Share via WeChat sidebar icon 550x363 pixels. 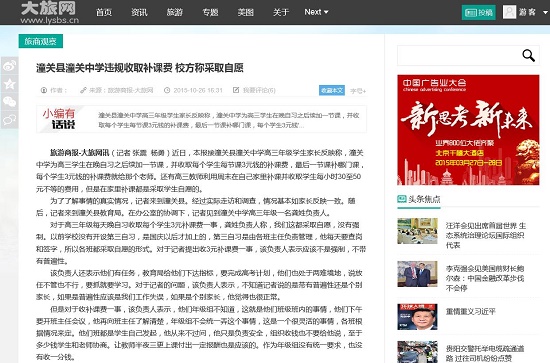9,102
